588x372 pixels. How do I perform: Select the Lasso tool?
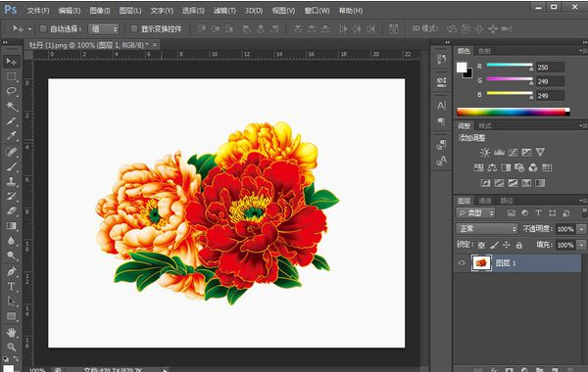tap(12, 91)
